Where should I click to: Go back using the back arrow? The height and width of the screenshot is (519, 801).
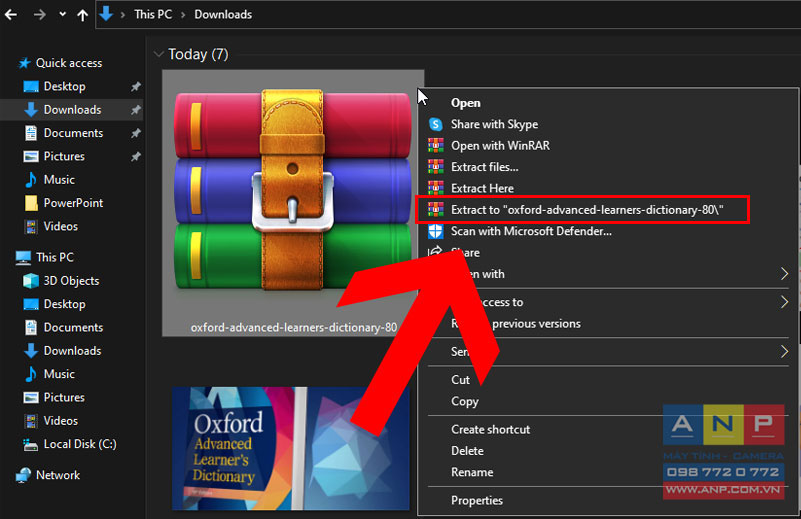[x=11, y=15]
